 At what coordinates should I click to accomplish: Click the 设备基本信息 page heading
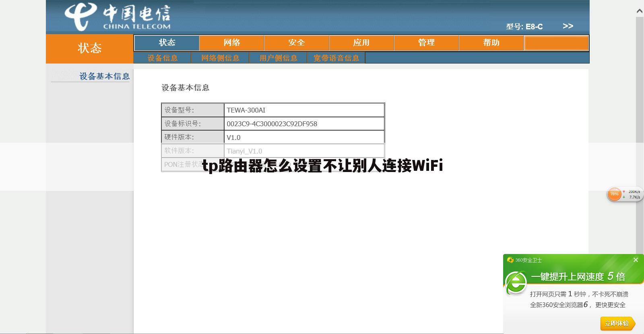point(185,88)
